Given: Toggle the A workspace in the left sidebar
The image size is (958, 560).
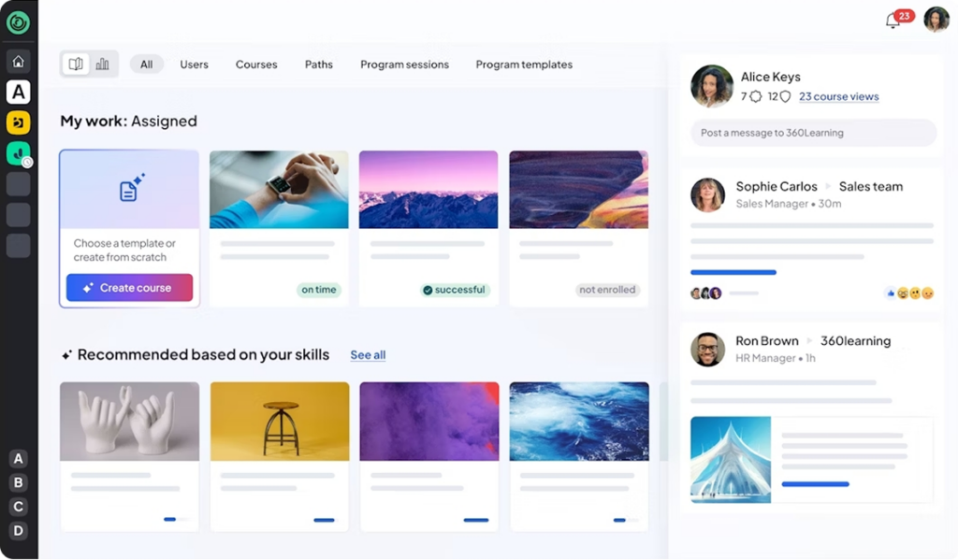Looking at the screenshot, I should pyautogui.click(x=18, y=91).
